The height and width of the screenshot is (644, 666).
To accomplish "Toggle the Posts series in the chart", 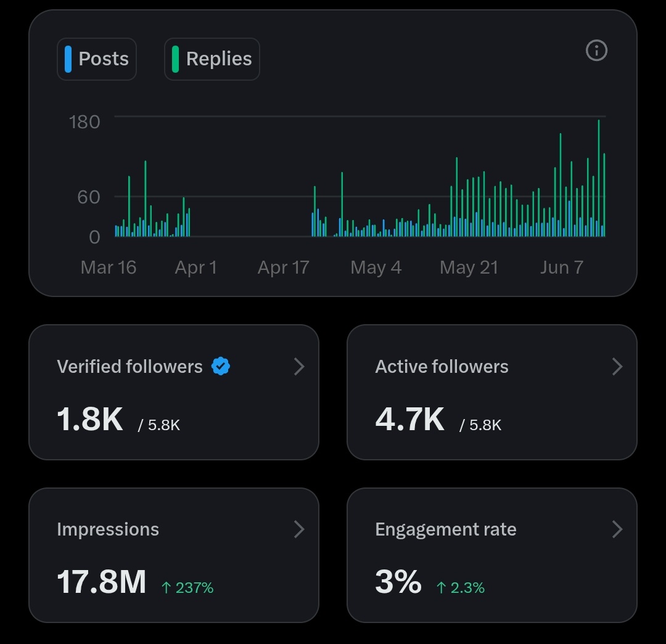I will (97, 59).
